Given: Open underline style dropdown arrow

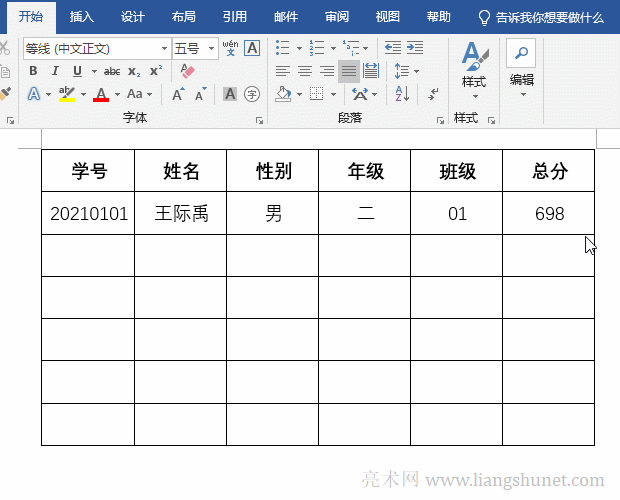Looking at the screenshot, I should click(x=94, y=71).
